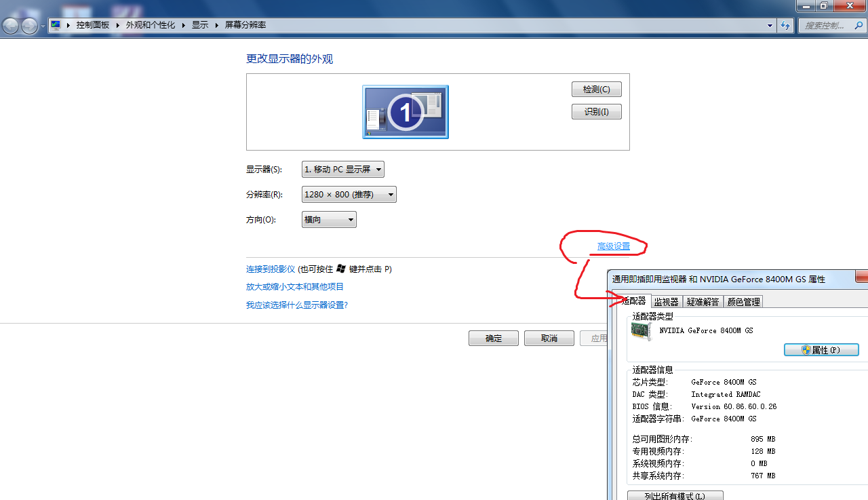Expand the arrow after 控制面板 breadcrumb
Viewport: 868px width, 500px height.
pos(118,25)
